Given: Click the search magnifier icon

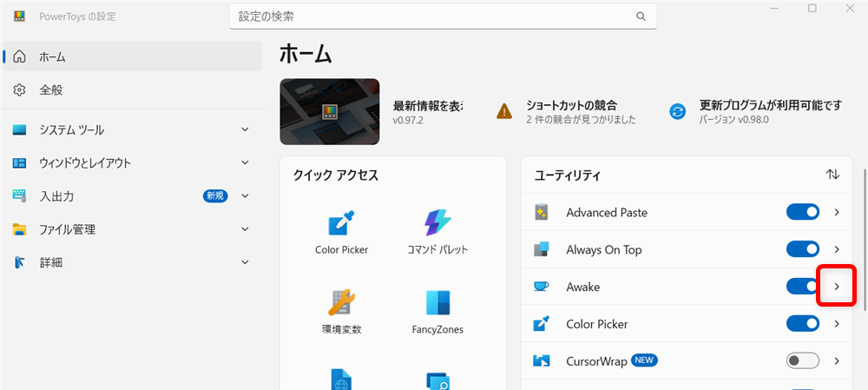Looking at the screenshot, I should 641,17.
